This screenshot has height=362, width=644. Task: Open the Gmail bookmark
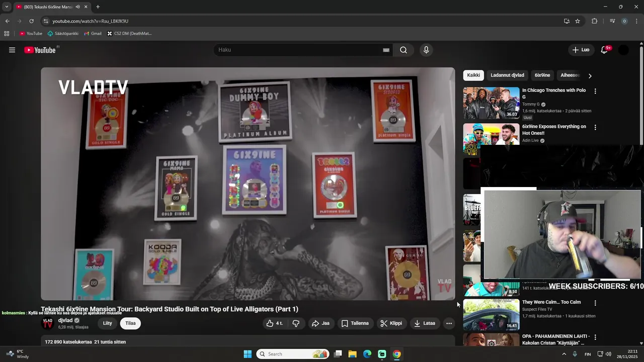click(93, 34)
